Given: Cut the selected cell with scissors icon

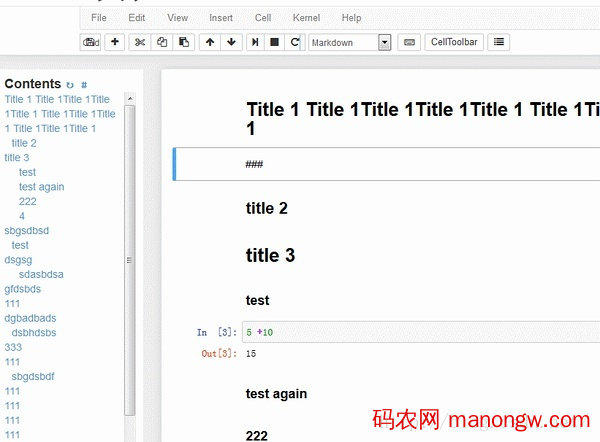Looking at the screenshot, I should click(x=140, y=42).
